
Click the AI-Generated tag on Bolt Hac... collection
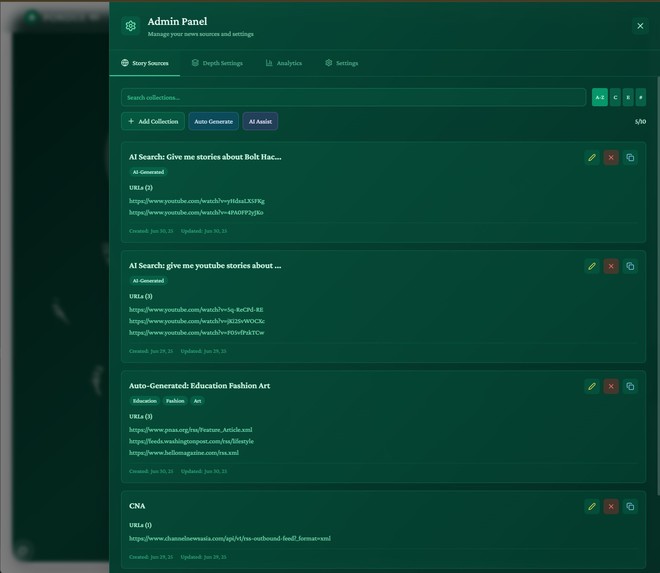tap(148, 172)
